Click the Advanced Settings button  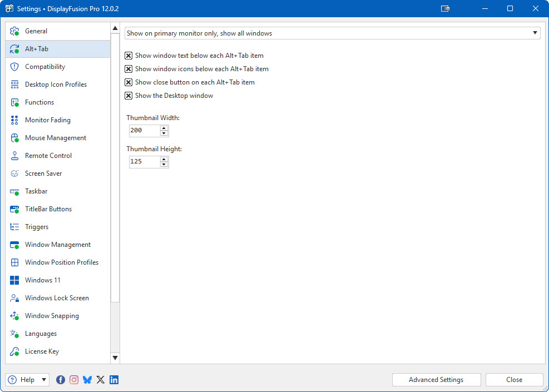click(x=436, y=380)
